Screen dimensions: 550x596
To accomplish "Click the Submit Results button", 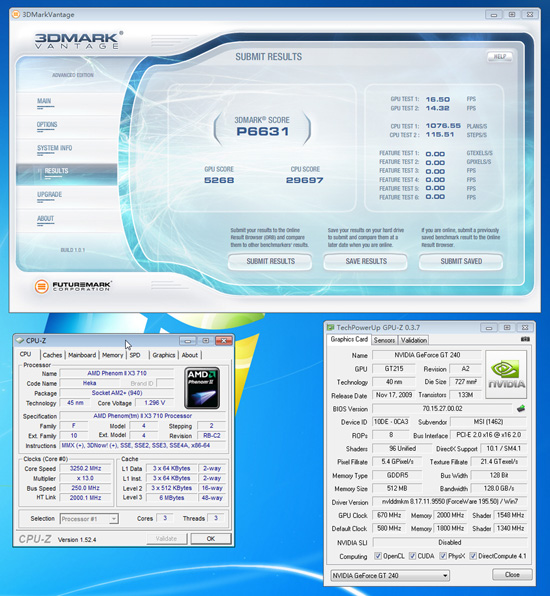I will tap(270, 262).
